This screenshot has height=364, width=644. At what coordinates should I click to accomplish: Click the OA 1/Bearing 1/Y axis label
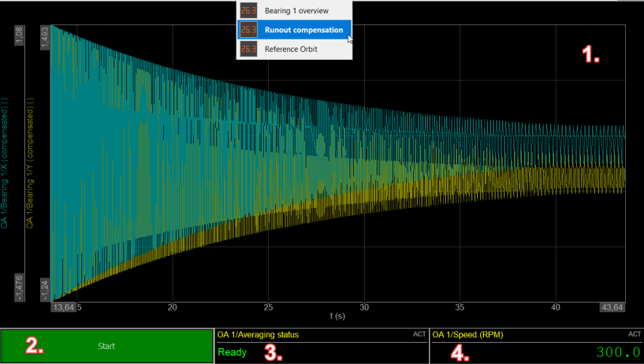(30, 163)
